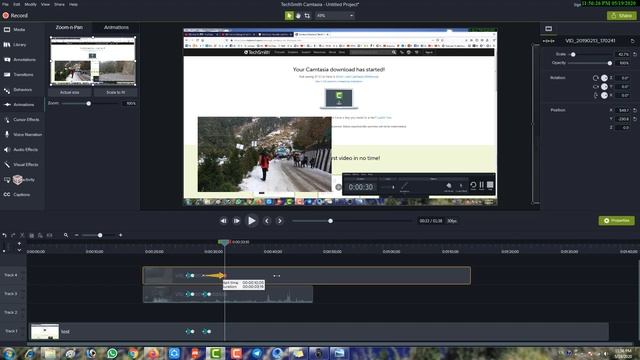Open the Audio Effects panel
640x360 pixels.
pyautogui.click(x=21, y=150)
